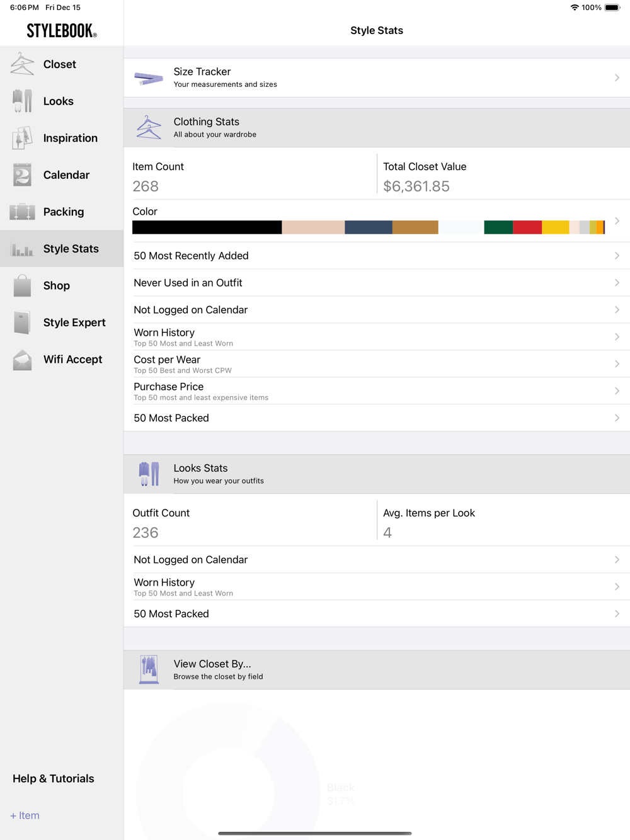Viewport: 630px width, 840px height.
Task: Go to Looks label in sidebar
Action: click(x=59, y=101)
